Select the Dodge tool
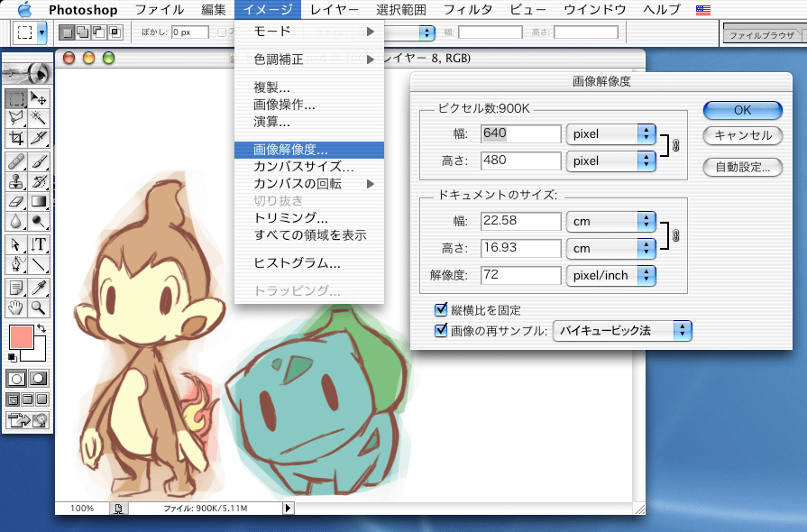Viewport: 807px width, 532px height. click(39, 221)
